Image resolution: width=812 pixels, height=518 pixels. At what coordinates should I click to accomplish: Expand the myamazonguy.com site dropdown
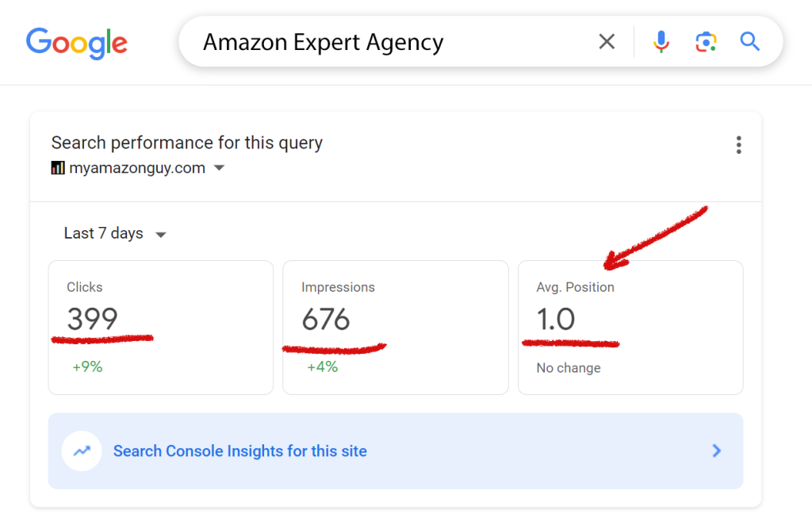138,168
